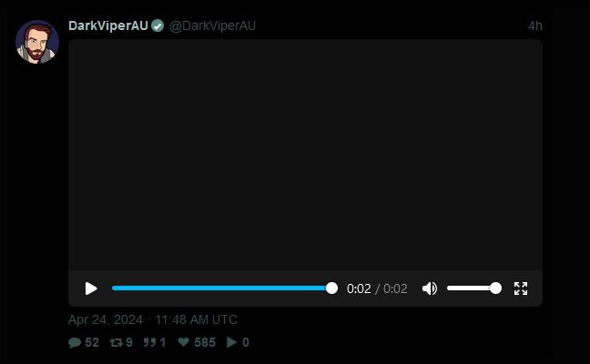Mute the video using the speaker icon
590x364 pixels.
[x=430, y=288]
